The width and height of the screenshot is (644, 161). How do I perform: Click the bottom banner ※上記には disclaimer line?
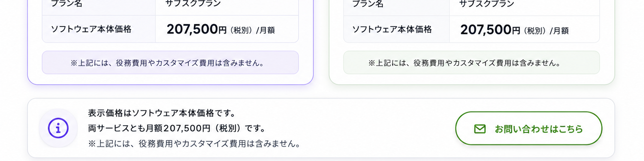[x=194, y=144]
